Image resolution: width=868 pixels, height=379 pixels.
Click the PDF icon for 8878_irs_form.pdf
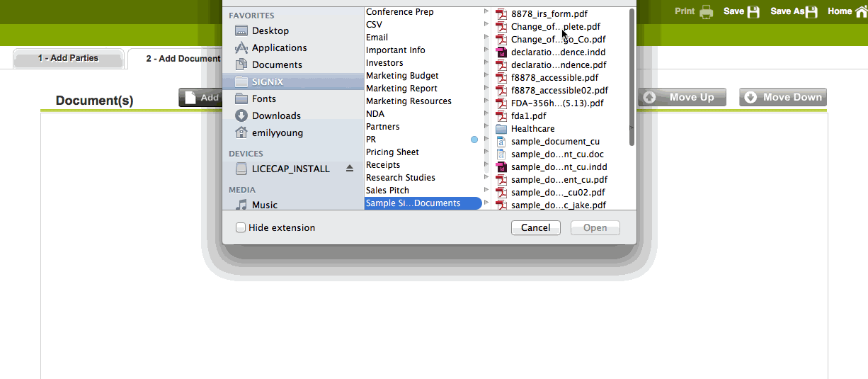[501, 13]
